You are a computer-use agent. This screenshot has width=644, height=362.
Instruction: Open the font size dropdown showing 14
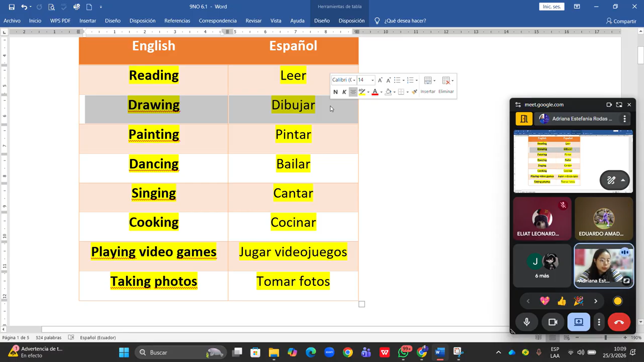tap(372, 80)
